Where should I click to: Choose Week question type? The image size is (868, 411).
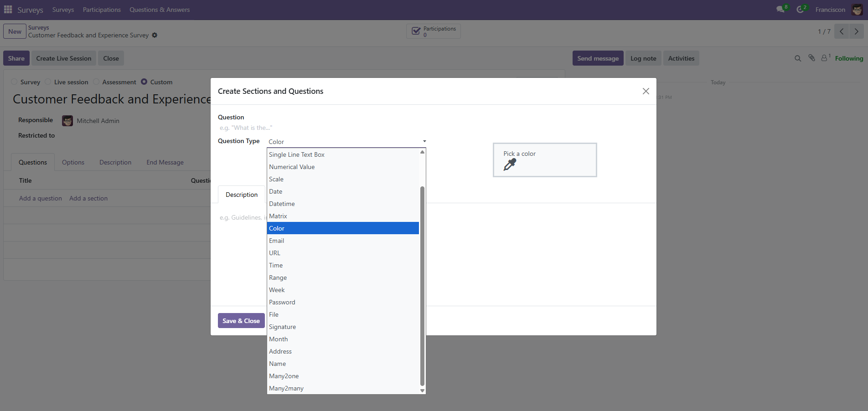[x=343, y=290]
